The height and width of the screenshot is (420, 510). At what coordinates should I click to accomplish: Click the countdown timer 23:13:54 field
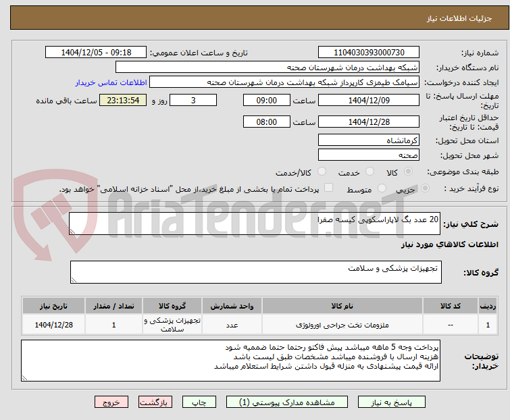(x=123, y=100)
